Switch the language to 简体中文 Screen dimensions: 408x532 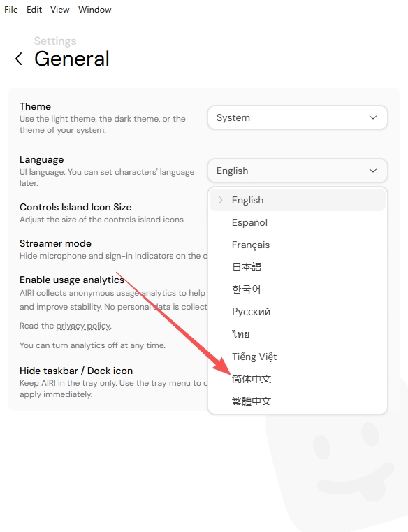(x=298, y=379)
